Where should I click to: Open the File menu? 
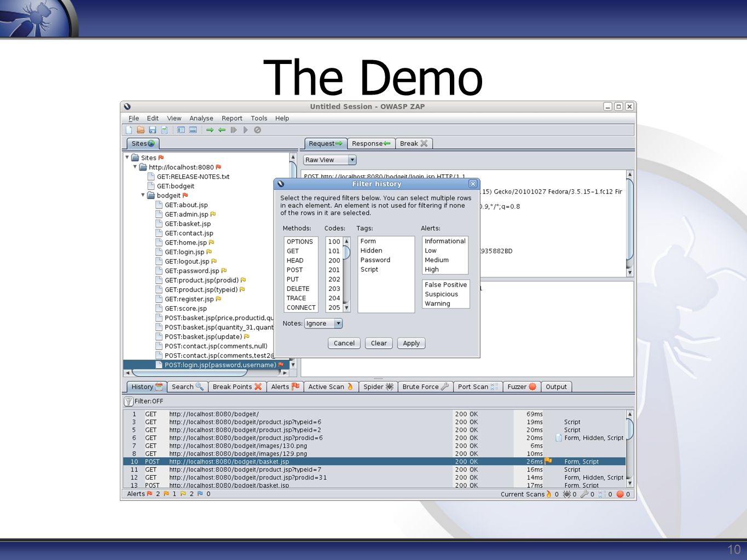pos(134,118)
